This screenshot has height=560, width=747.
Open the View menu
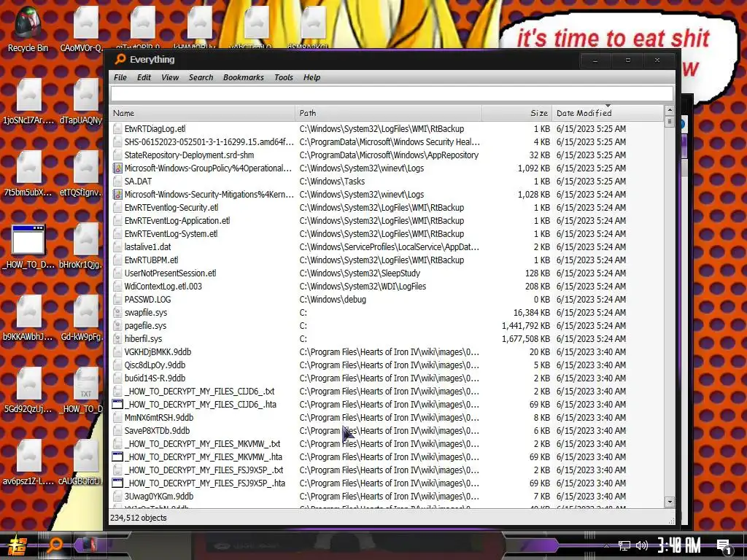(x=170, y=77)
